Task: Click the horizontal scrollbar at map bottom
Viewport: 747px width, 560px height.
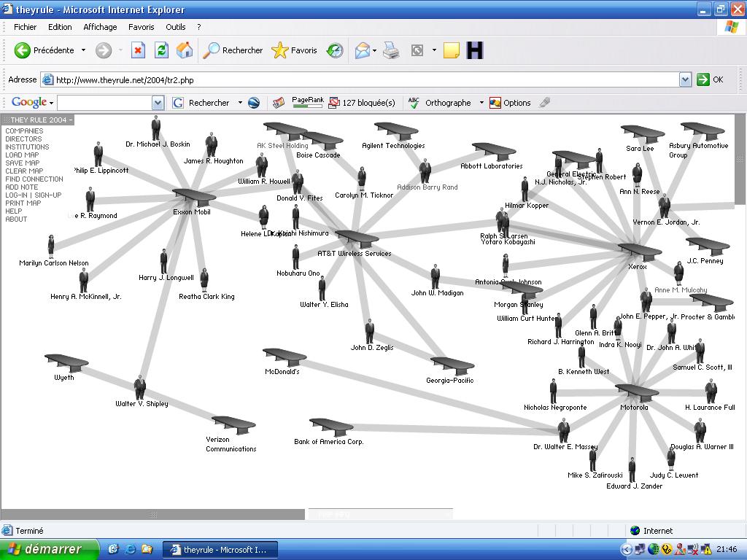Action: click(x=152, y=514)
